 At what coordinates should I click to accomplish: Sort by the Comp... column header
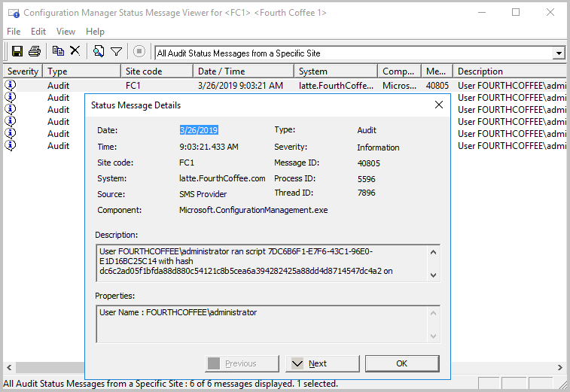[400, 71]
